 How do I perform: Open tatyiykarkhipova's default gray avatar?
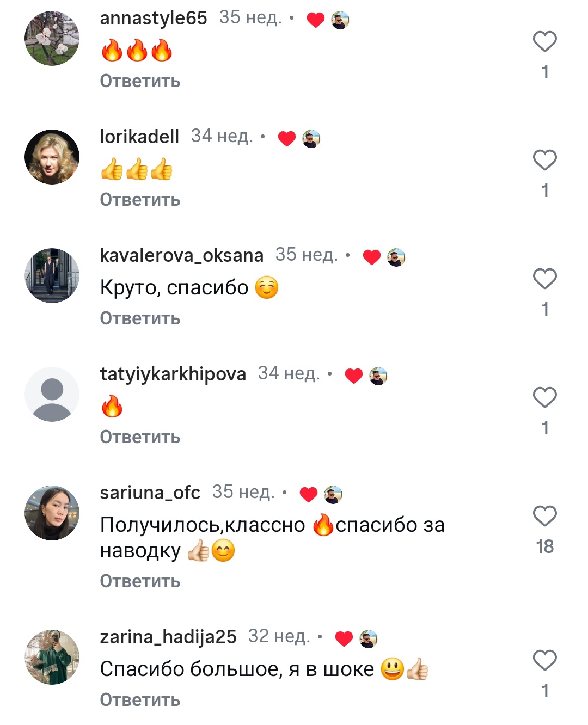pyautogui.click(x=52, y=394)
